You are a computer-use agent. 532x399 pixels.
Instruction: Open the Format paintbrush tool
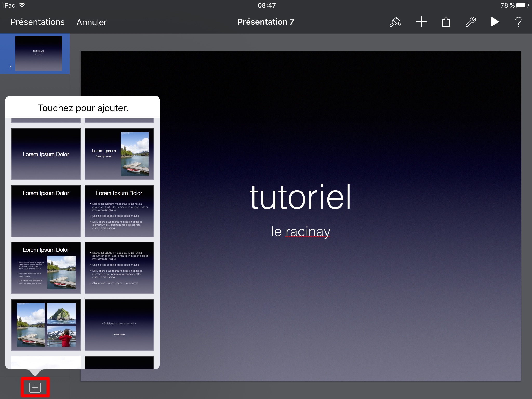point(395,22)
